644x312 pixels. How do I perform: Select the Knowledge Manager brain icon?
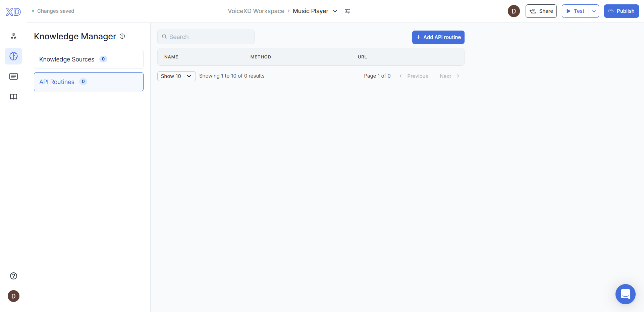[x=13, y=56]
